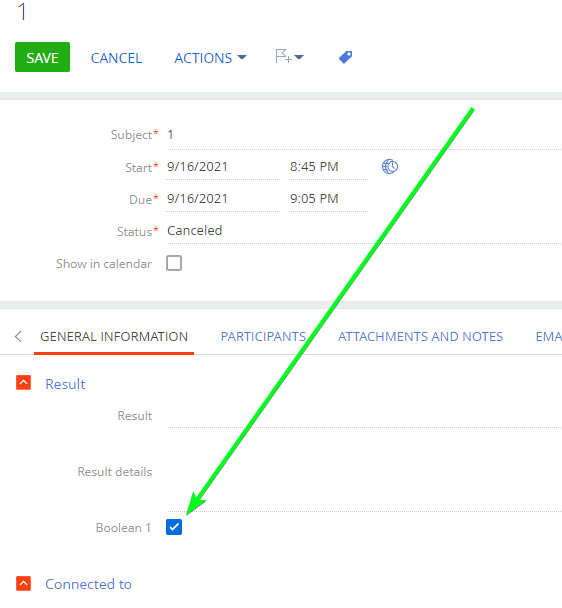The width and height of the screenshot is (562, 608).
Task: Click the green SAVE button
Action: coord(42,57)
